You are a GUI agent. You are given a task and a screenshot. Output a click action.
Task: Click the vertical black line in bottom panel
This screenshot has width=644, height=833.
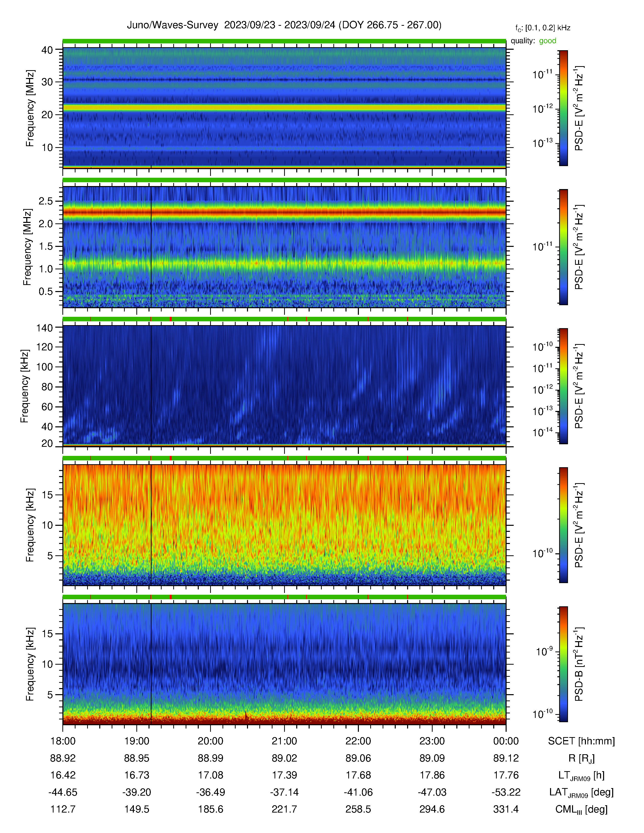coord(151,664)
